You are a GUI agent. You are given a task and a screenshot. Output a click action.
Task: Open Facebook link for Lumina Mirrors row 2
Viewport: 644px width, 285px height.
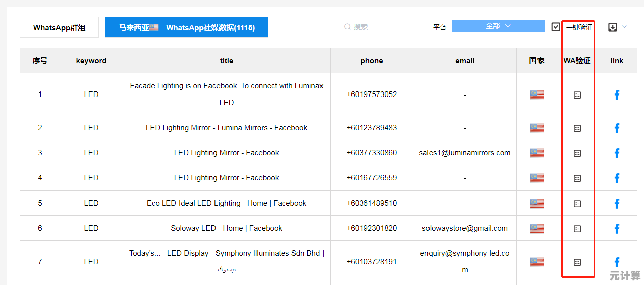[x=617, y=128]
